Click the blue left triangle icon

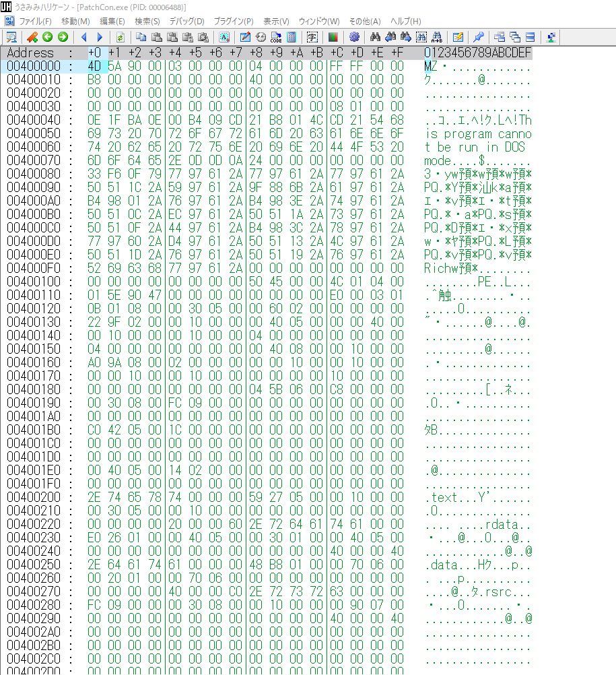coord(84,38)
